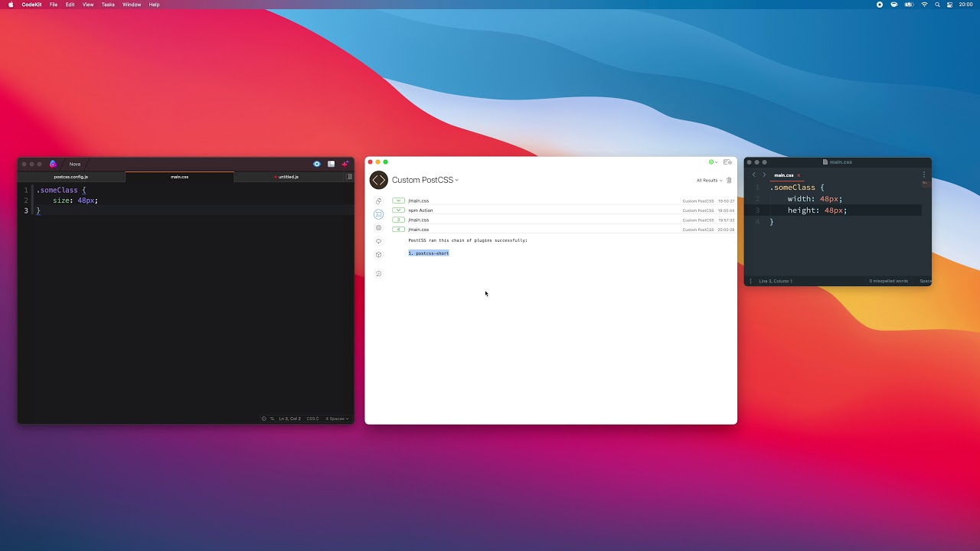The height and width of the screenshot is (551, 980).
Task: Click the preview browser icon in CodeKit
Action: coord(727,162)
